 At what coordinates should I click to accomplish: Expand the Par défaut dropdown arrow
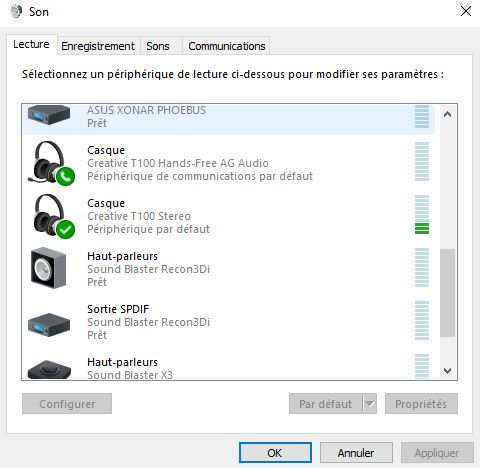[x=370, y=404]
